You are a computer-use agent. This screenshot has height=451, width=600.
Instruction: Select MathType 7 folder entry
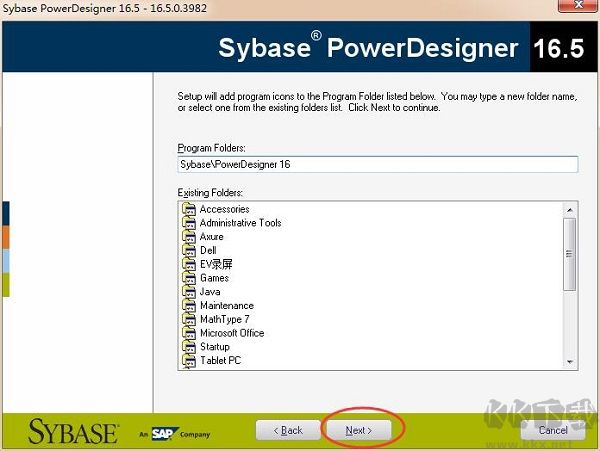pyautogui.click(x=225, y=319)
